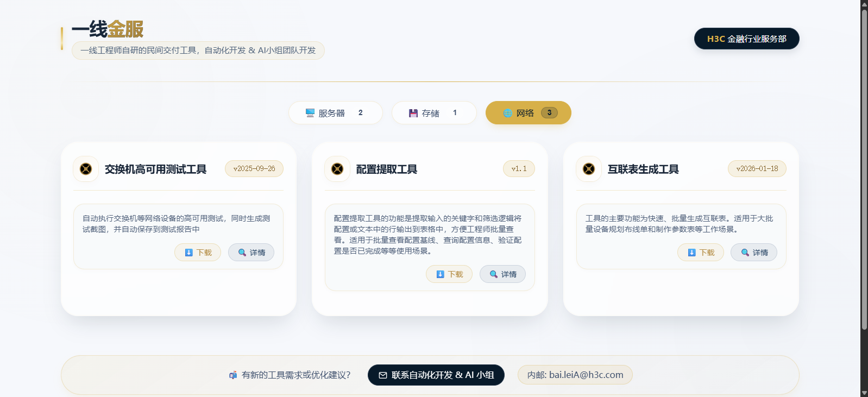Click the 互联表生成工具 card icon
The image size is (868, 397).
click(589, 169)
